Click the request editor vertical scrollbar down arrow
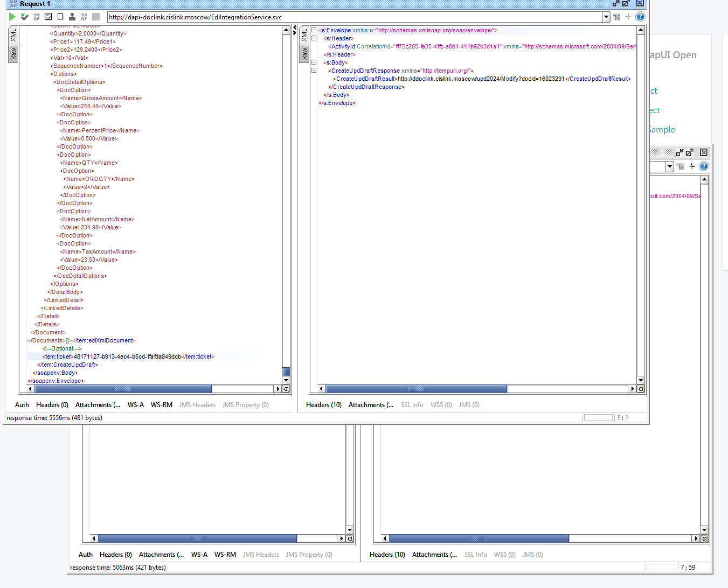Image resolution: width=728 pixels, height=588 pixels. pos(287,380)
